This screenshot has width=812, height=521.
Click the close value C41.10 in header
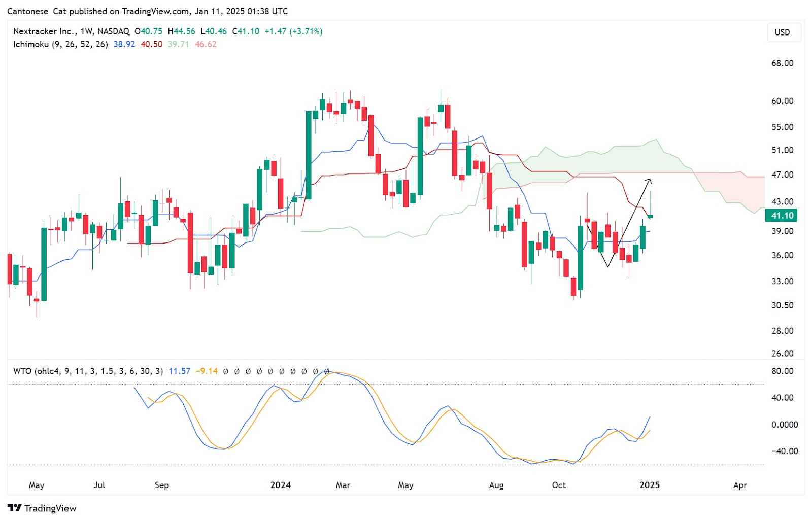pyautogui.click(x=246, y=31)
